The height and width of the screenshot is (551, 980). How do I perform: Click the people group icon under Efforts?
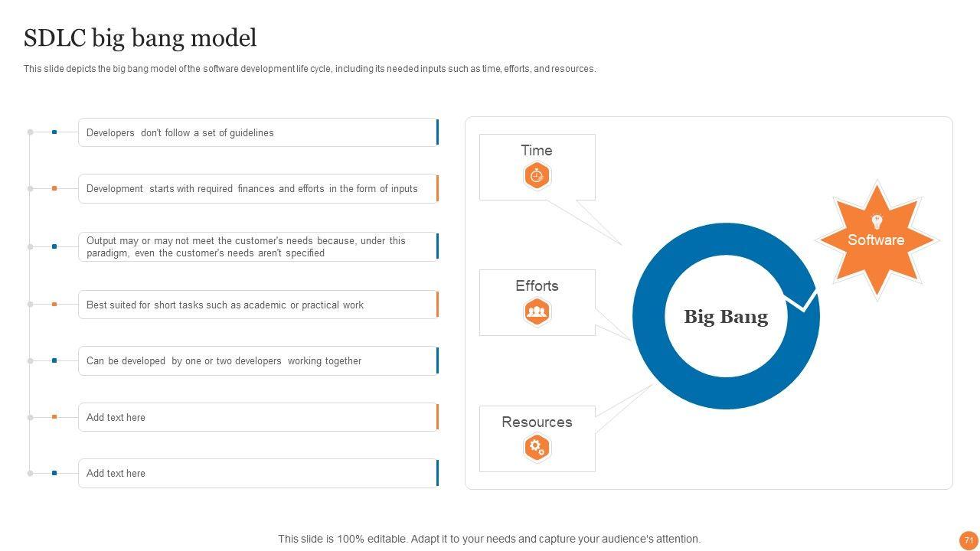(537, 311)
